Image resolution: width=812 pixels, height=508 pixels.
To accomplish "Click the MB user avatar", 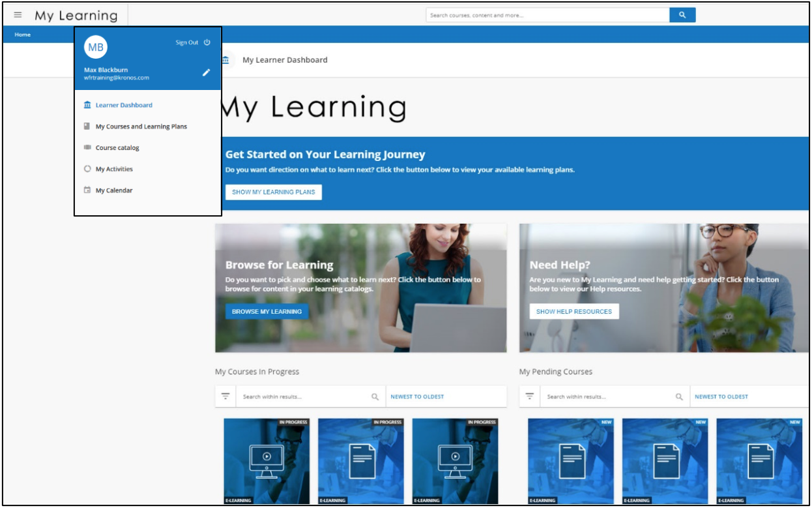I will pyautogui.click(x=96, y=47).
